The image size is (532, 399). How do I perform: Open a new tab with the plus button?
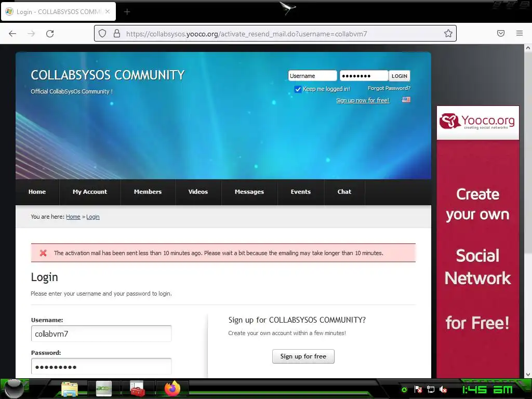tap(127, 12)
